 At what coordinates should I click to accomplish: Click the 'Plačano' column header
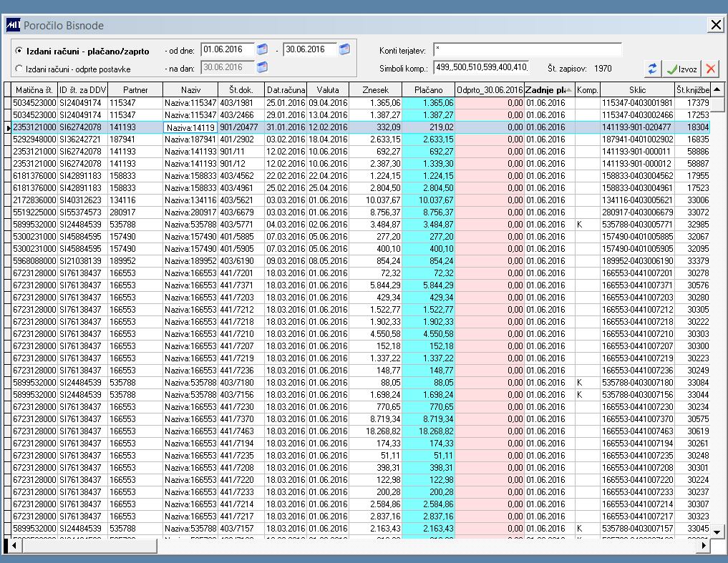429,90
